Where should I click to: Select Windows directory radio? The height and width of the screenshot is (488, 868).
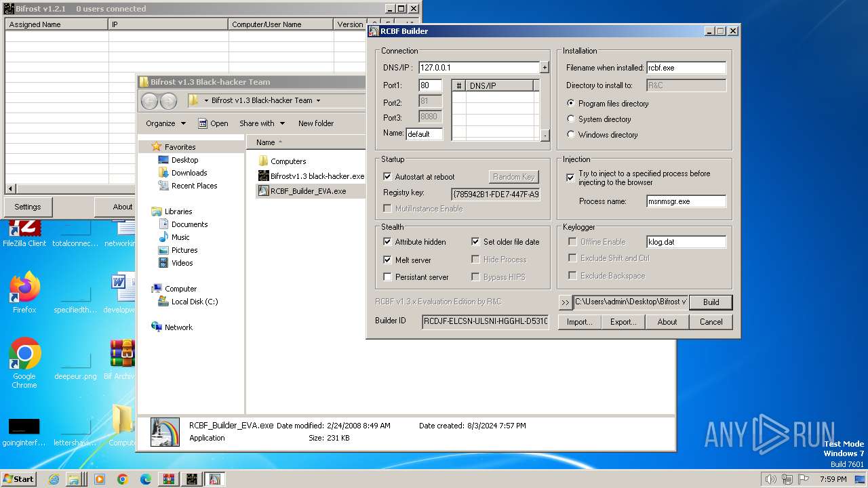[571, 135]
